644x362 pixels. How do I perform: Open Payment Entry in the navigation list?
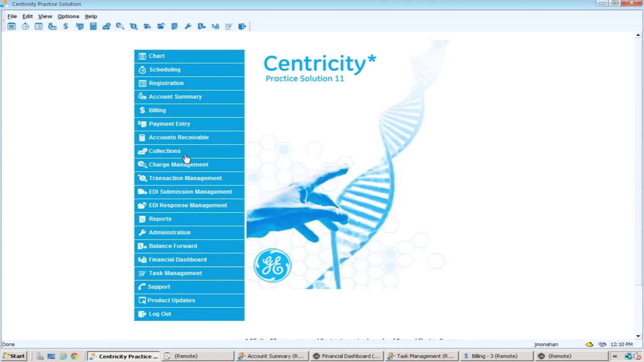[x=189, y=124]
